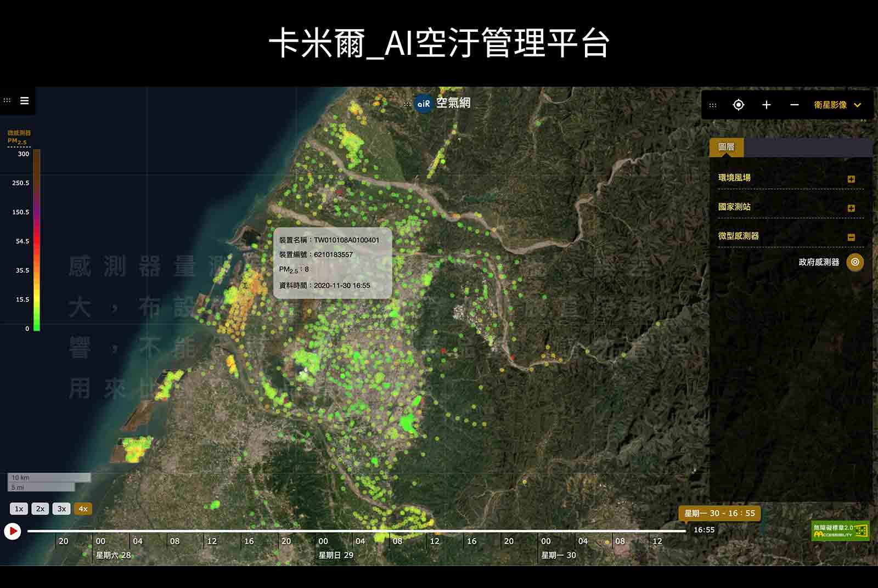Zoom in with the plus icon
878x588 pixels.
click(767, 105)
